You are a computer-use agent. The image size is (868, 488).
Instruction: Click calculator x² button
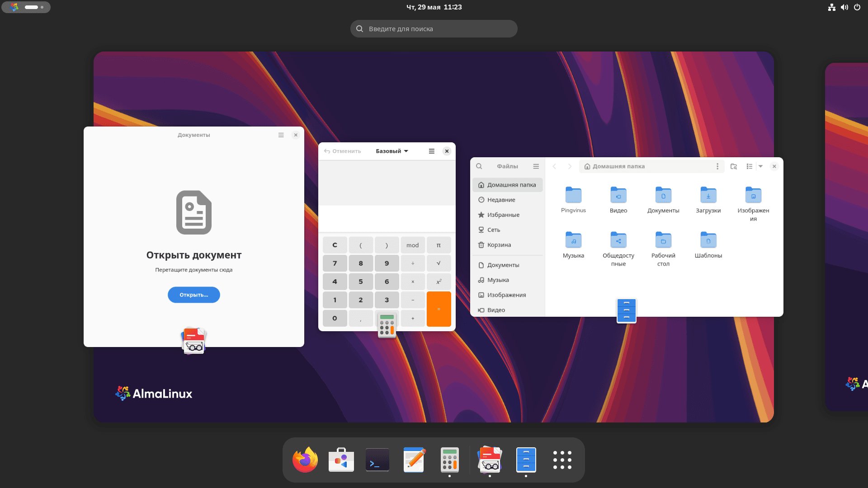pyautogui.click(x=439, y=282)
